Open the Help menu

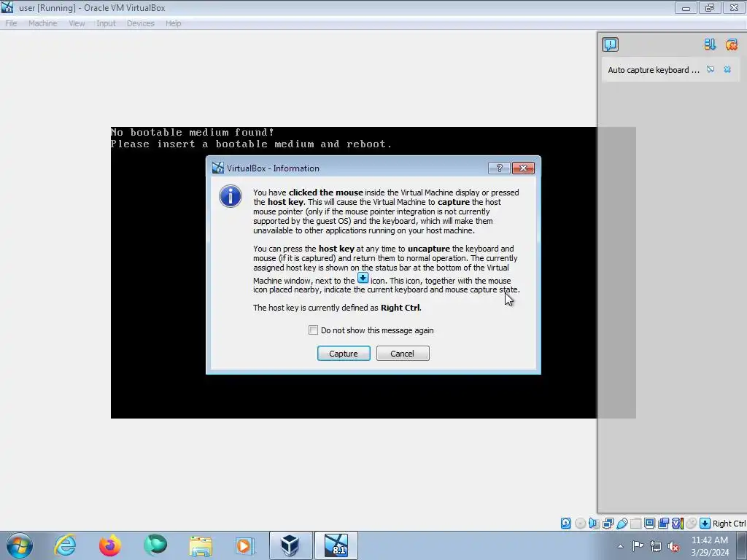coord(174,23)
